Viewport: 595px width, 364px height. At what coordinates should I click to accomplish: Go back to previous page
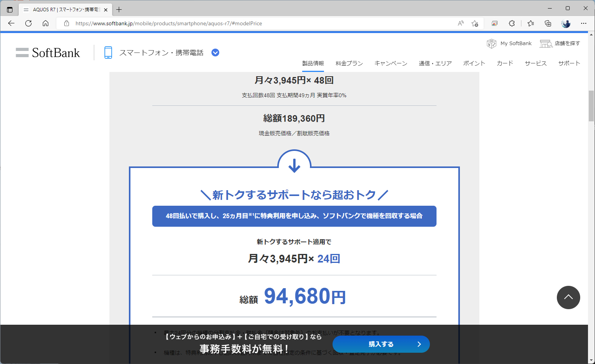tap(11, 23)
